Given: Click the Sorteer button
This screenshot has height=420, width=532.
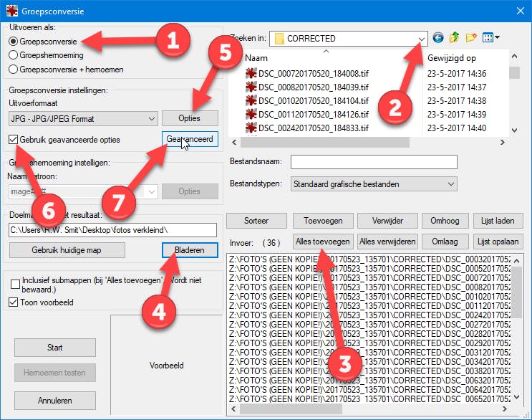Looking at the screenshot, I should tap(256, 221).
